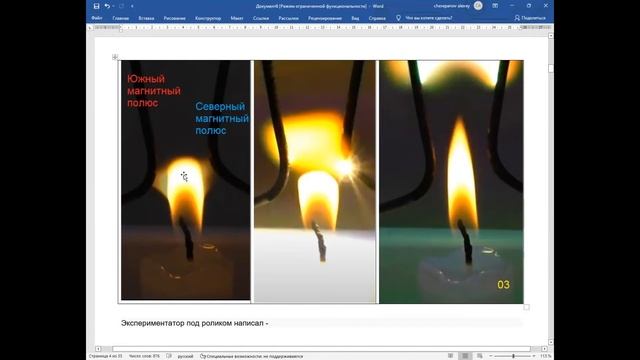Click the lightbulb Tell Me icon

(398, 18)
